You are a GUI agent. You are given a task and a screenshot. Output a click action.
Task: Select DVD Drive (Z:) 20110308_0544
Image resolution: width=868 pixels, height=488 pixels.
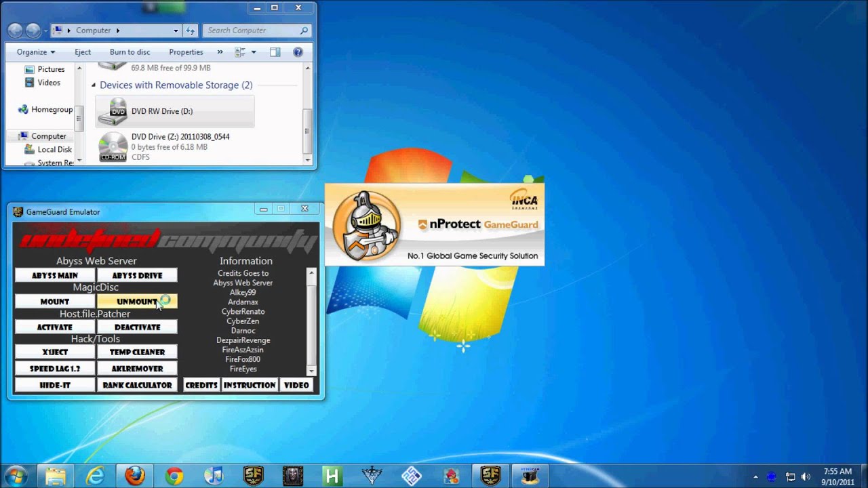(x=175, y=146)
